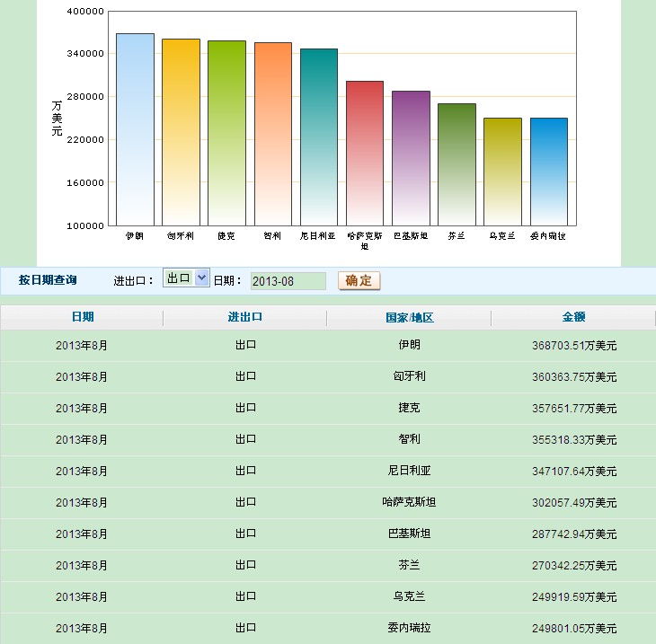The width and height of the screenshot is (656, 644).
Task: Select the 伊朗 cell in the table
Action: click(409, 345)
